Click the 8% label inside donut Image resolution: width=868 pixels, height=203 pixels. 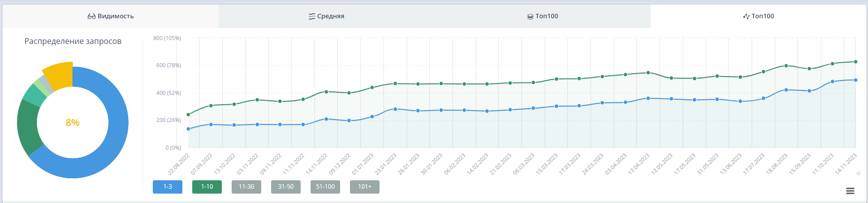[x=72, y=122]
